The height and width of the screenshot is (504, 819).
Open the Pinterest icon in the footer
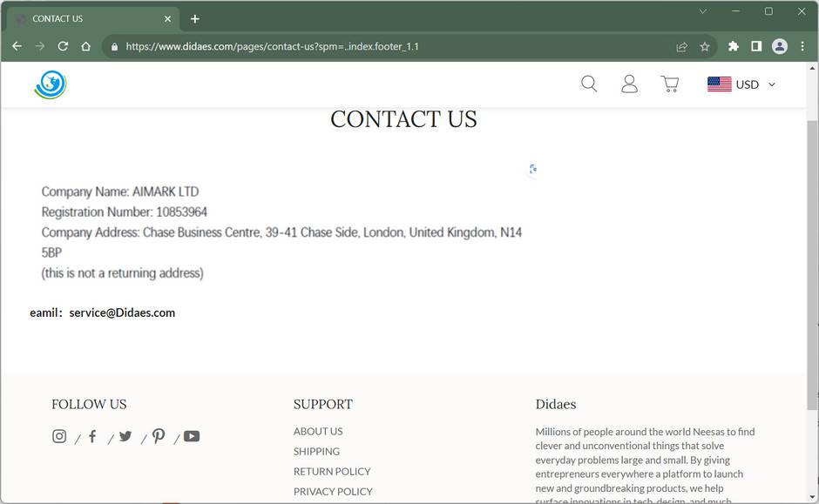click(158, 436)
